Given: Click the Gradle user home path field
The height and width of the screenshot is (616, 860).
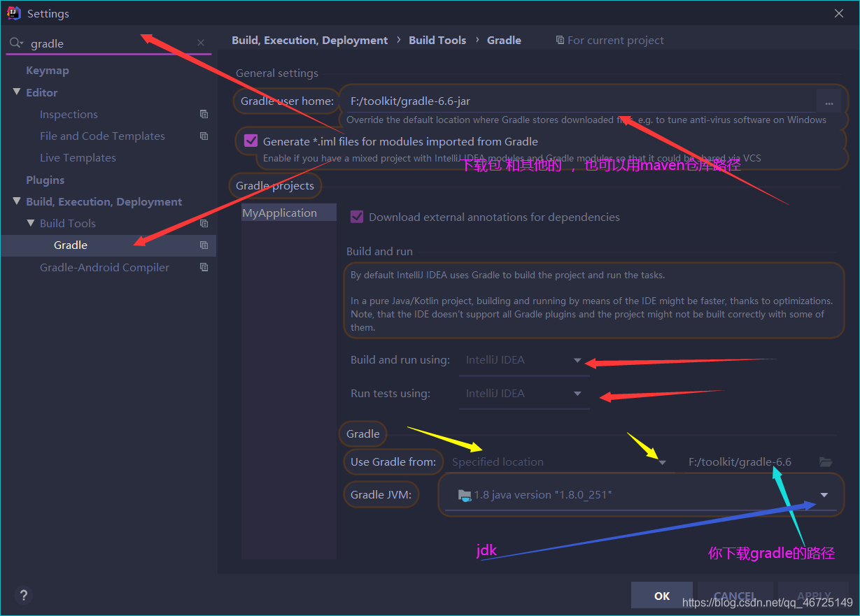Looking at the screenshot, I should 579,101.
